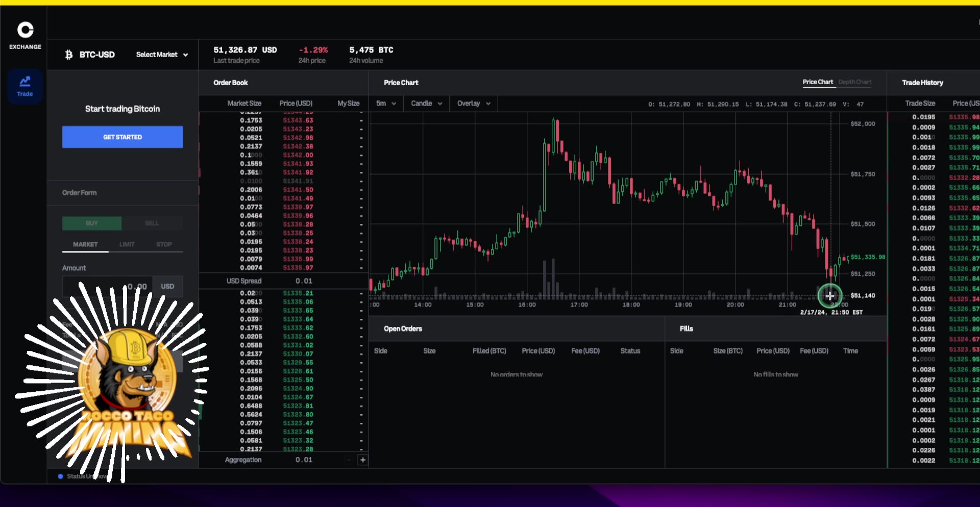The image size is (980, 507).
Task: Click the Aggregation 0.01 value
Action: click(x=304, y=460)
